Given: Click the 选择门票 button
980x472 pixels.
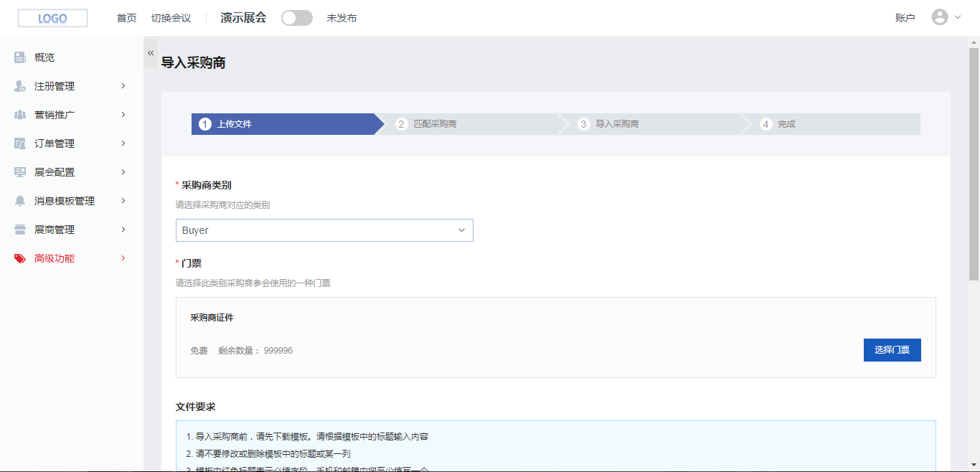Looking at the screenshot, I should (x=892, y=350).
